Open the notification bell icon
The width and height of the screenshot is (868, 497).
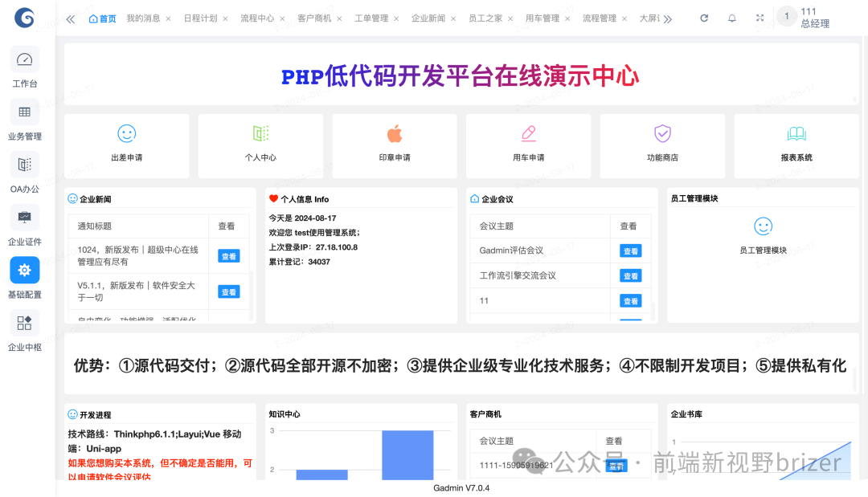coord(732,16)
